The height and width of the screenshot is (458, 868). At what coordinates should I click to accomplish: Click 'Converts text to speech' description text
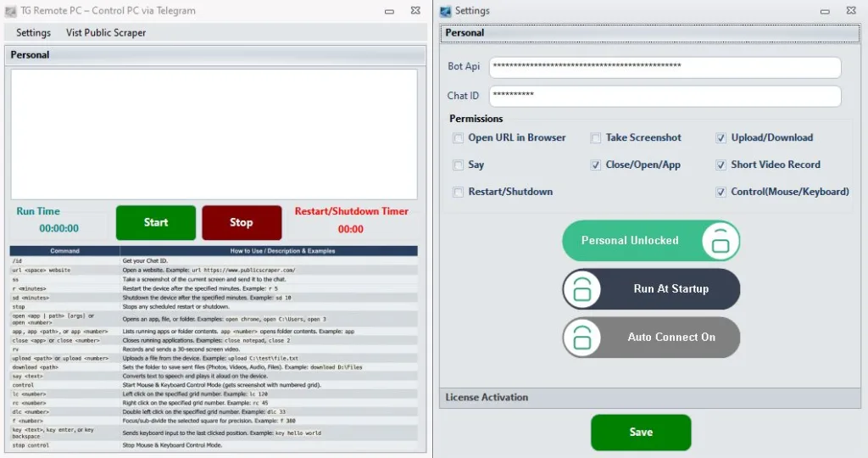195,376
